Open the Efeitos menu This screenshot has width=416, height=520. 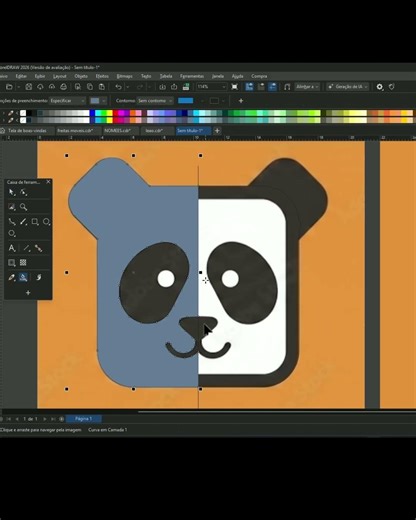click(x=102, y=76)
